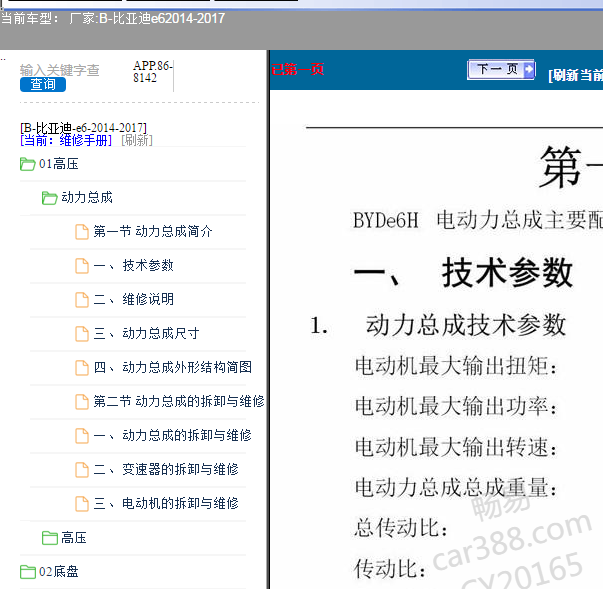
Task: Click page icon beside 二、维修说明
Action: pyautogui.click(x=82, y=299)
